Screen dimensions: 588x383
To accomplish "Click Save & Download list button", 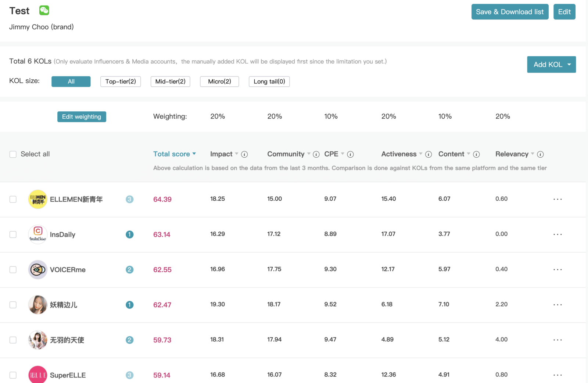I will (510, 12).
